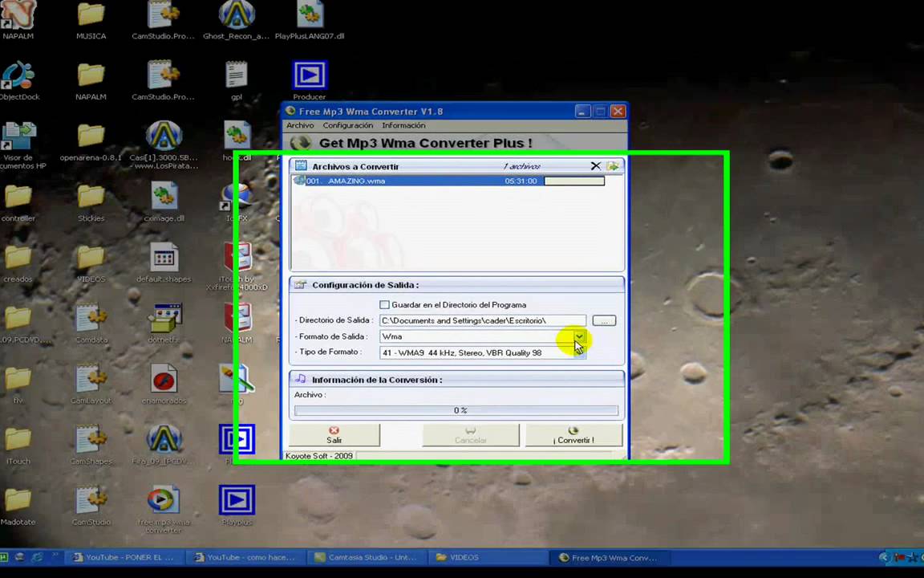Click the remove file X icon
Screen dimensions: 924x578
[595, 166]
